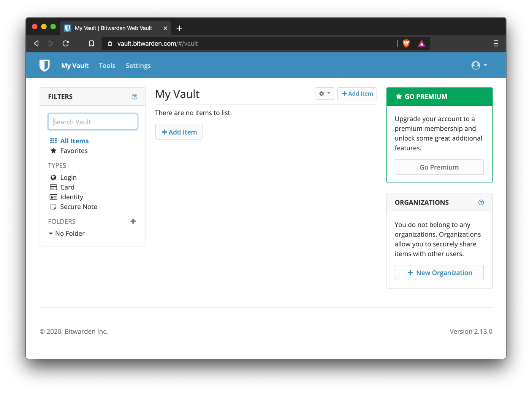Open the Tools page
The image size is (532, 393).
pyautogui.click(x=107, y=66)
